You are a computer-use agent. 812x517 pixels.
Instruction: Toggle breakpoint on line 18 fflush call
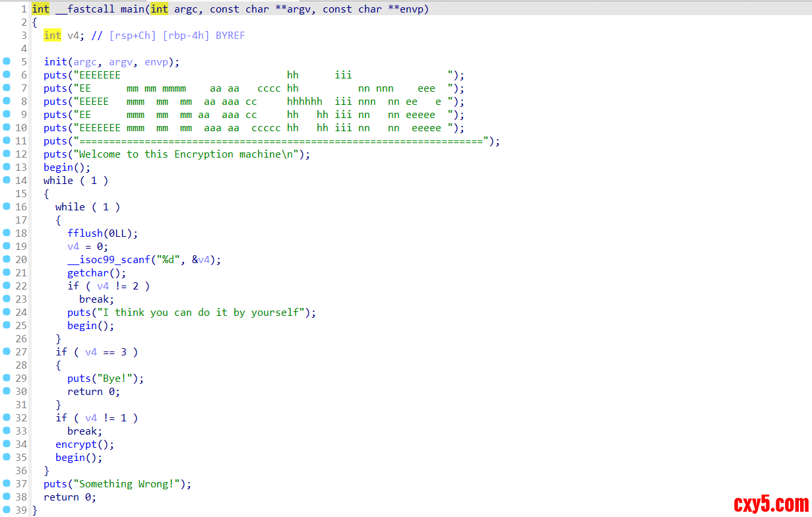pyautogui.click(x=7, y=233)
